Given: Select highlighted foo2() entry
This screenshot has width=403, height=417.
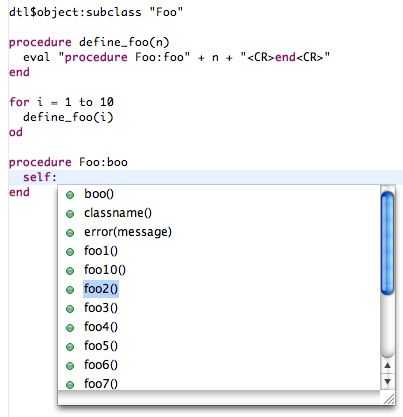Looking at the screenshot, I should (101, 289).
